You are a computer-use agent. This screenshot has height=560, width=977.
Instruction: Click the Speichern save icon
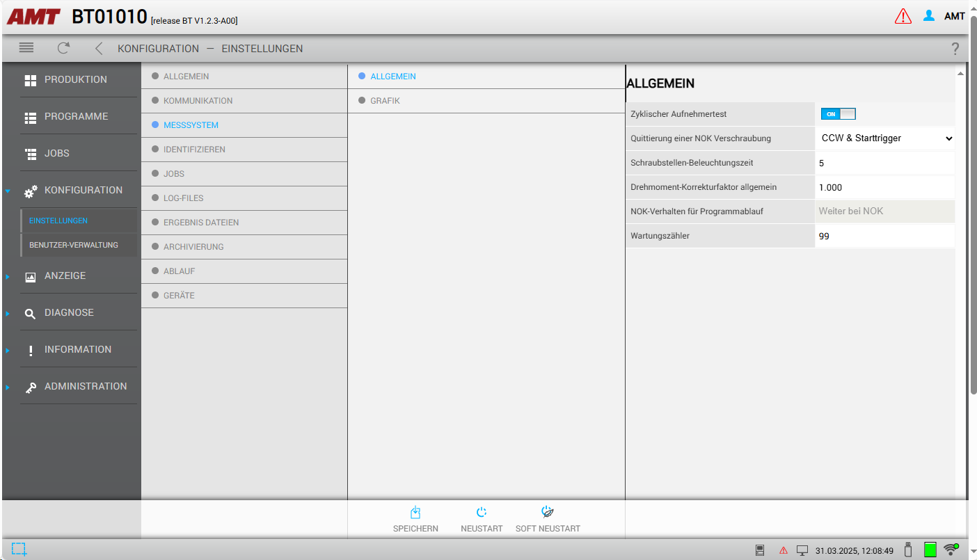[415, 513]
